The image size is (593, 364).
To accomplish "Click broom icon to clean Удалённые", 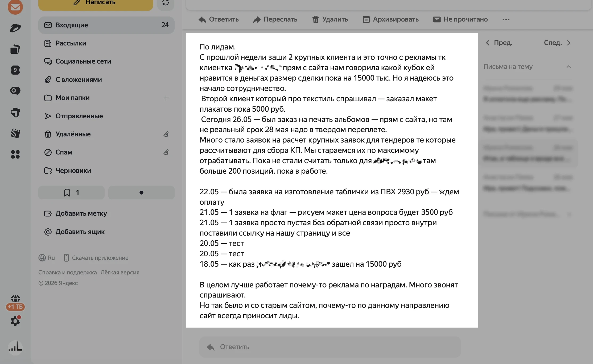I will coord(166,134).
